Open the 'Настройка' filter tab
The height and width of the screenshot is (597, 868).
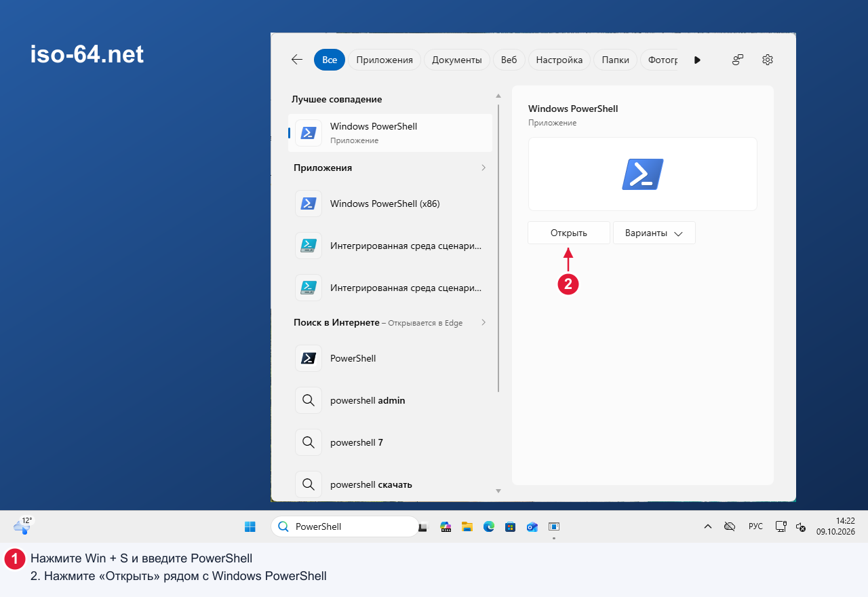(559, 60)
